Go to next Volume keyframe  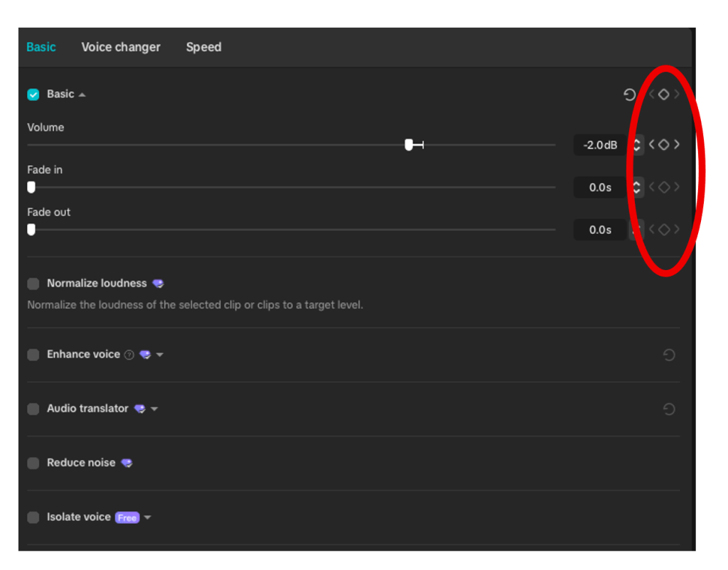(677, 145)
